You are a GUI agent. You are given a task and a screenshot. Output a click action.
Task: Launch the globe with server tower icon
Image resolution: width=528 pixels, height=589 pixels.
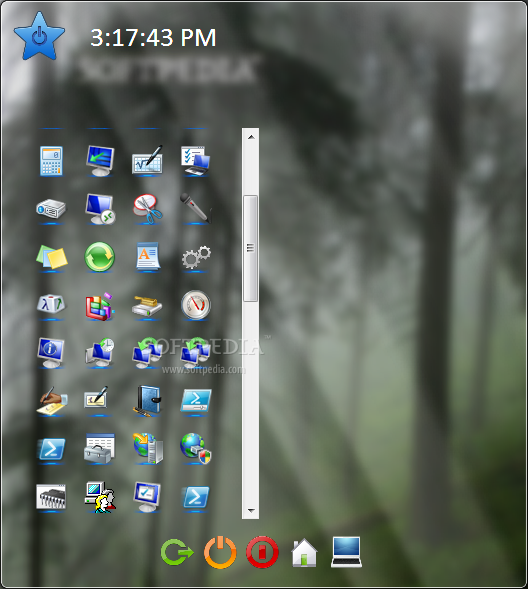[148, 449]
